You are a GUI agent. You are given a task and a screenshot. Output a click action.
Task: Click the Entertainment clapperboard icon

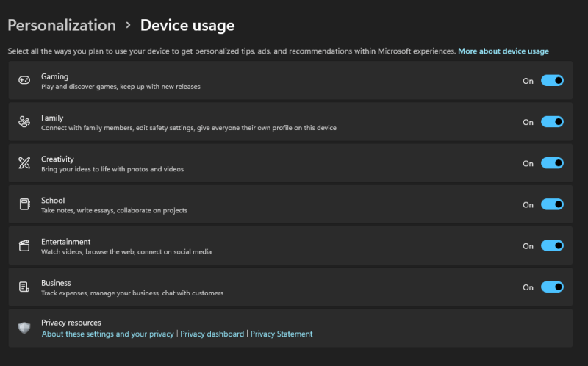click(24, 246)
